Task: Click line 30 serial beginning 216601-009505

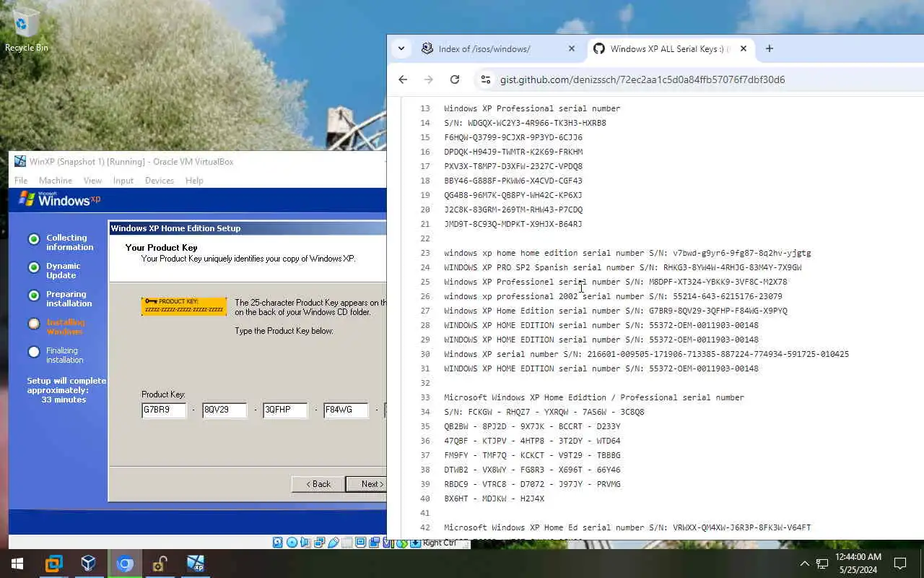Action: [x=718, y=354]
